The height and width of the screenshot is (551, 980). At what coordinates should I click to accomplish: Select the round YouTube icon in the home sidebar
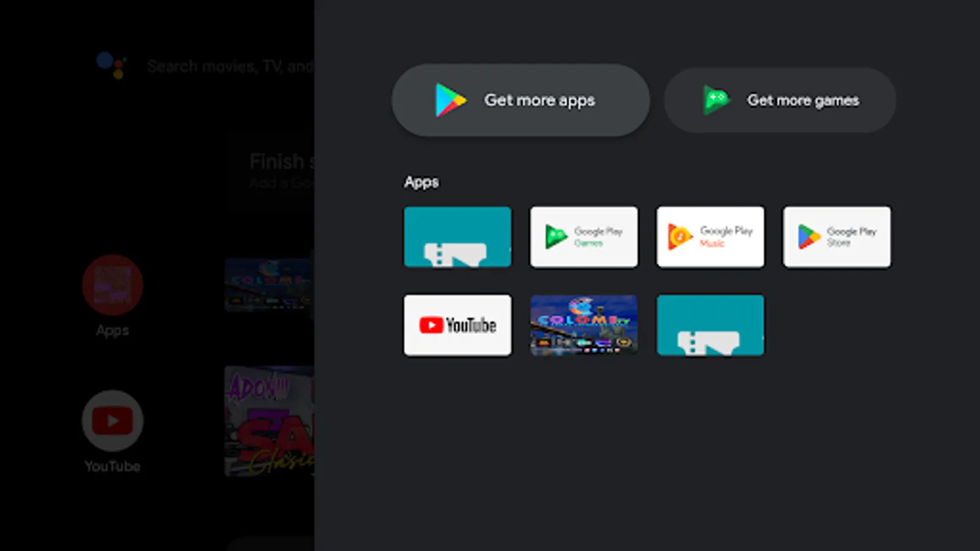click(113, 421)
